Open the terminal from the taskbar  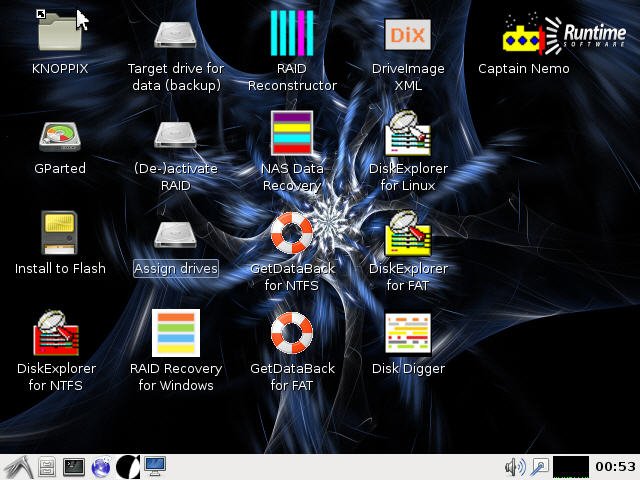[x=73, y=466]
